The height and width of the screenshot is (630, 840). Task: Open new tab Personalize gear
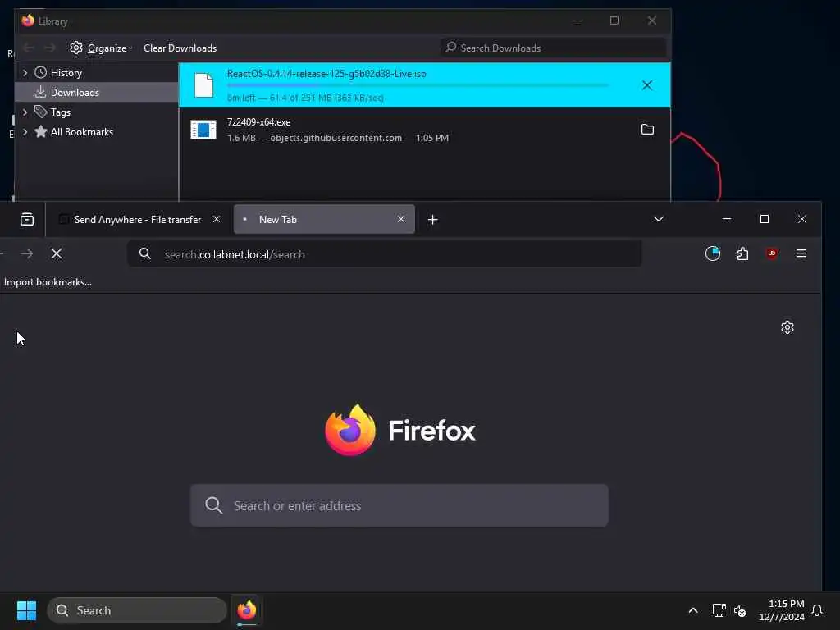click(787, 327)
